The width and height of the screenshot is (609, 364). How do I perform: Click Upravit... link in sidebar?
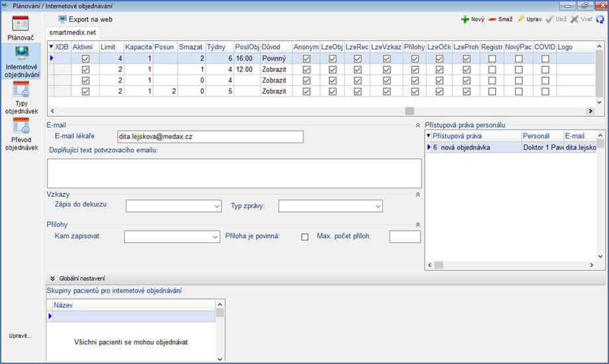pyautogui.click(x=20, y=336)
